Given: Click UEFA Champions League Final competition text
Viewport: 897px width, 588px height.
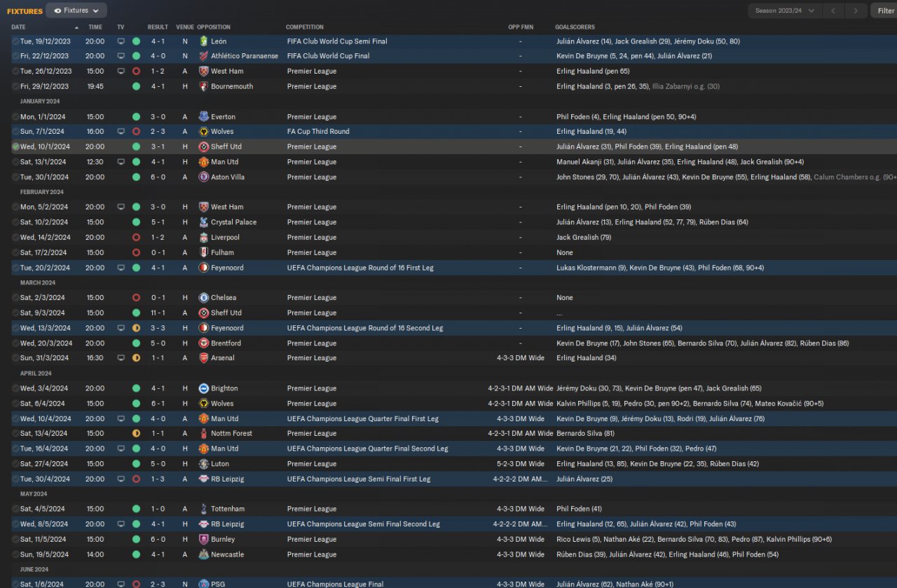Looking at the screenshot, I should click(x=335, y=584).
